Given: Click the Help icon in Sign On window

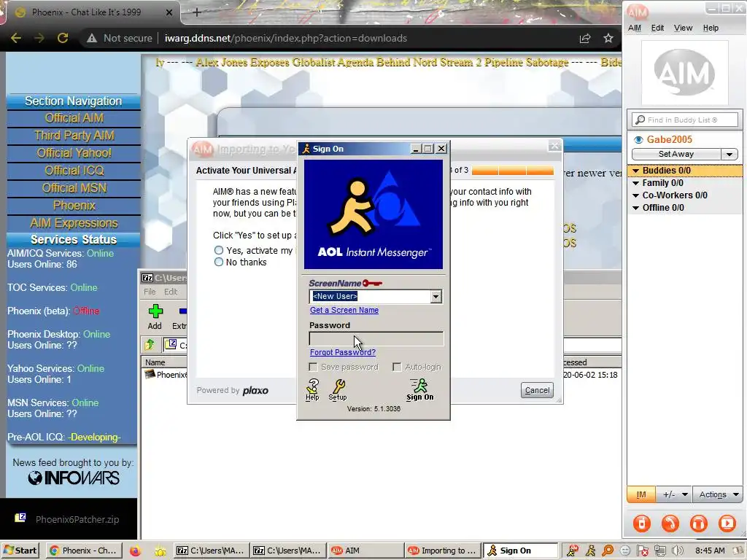Looking at the screenshot, I should 312,389.
